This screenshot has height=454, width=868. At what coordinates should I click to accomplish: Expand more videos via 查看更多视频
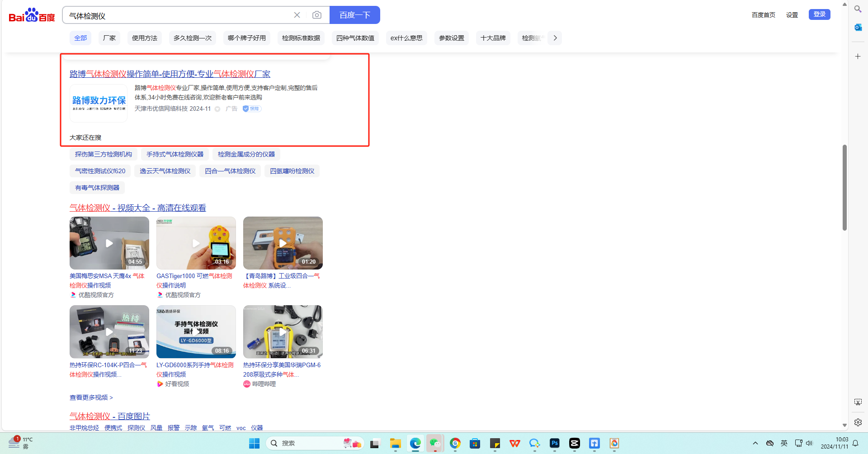pos(91,397)
